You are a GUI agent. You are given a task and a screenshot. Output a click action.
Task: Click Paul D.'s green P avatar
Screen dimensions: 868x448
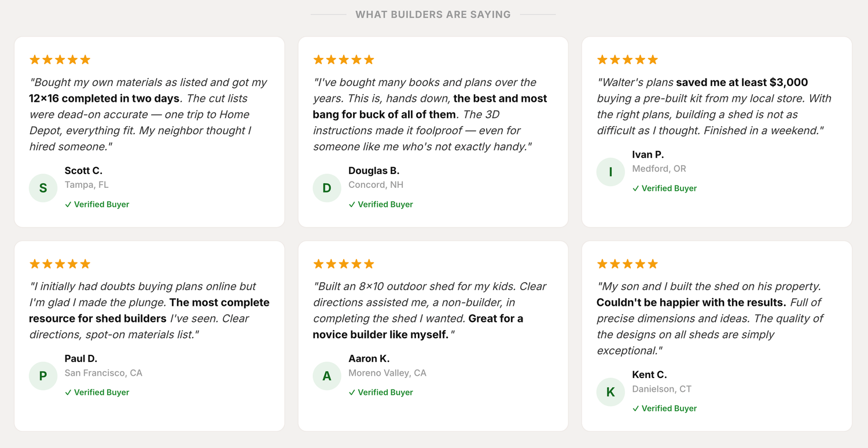coord(43,376)
